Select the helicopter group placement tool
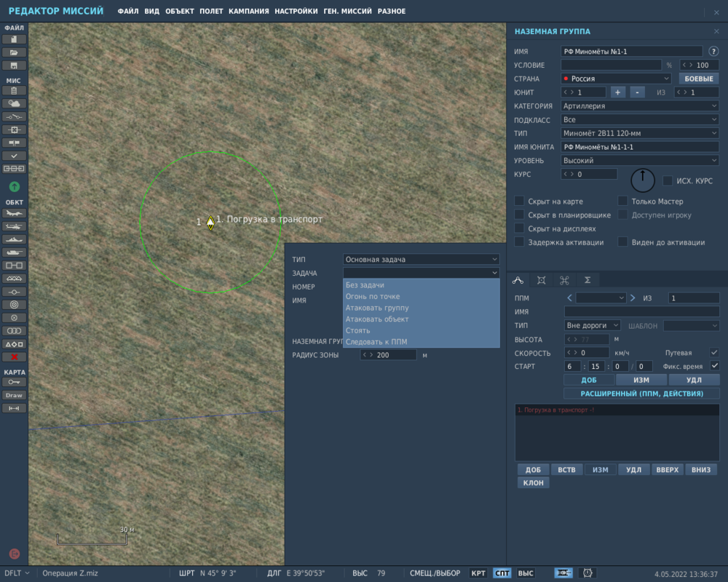This screenshot has height=582, width=728. (15, 225)
